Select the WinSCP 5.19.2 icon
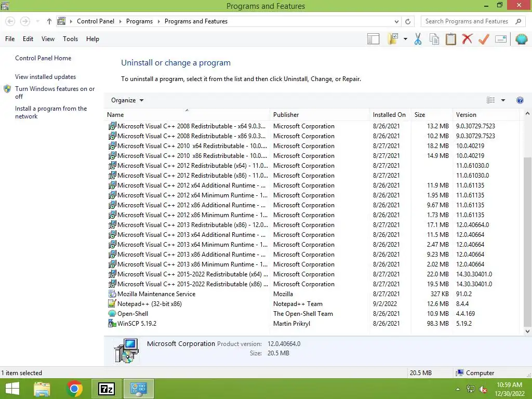 tap(112, 323)
